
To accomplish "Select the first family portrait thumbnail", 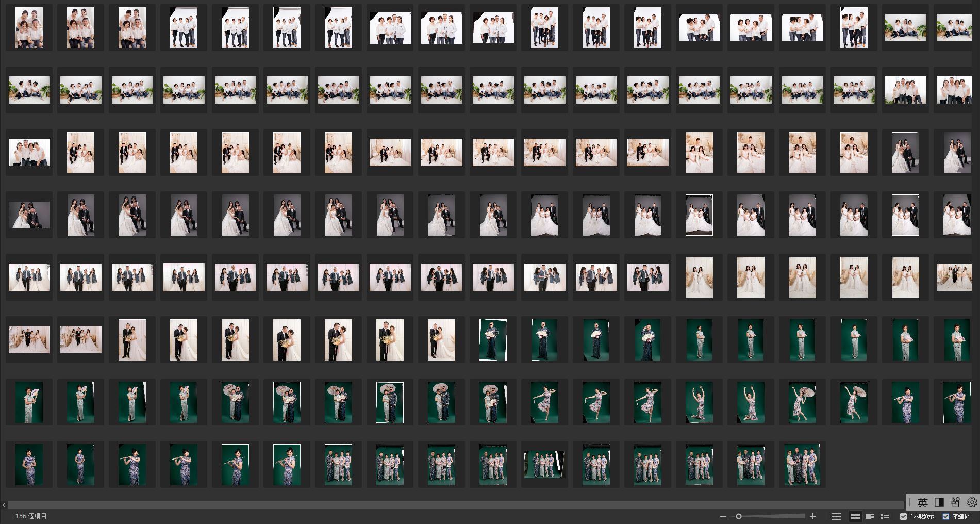I will [x=29, y=28].
